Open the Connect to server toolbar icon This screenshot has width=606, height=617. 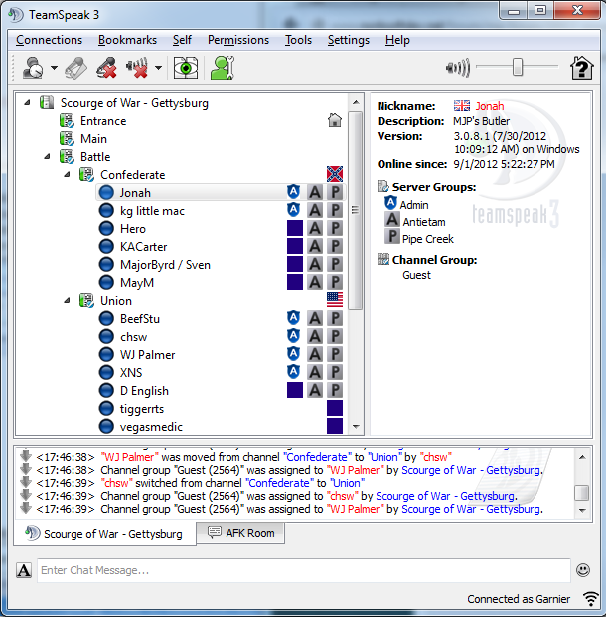click(33, 68)
